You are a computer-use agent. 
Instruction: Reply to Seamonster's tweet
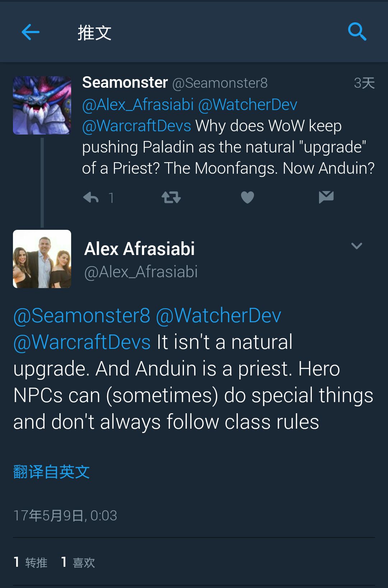coord(91,197)
